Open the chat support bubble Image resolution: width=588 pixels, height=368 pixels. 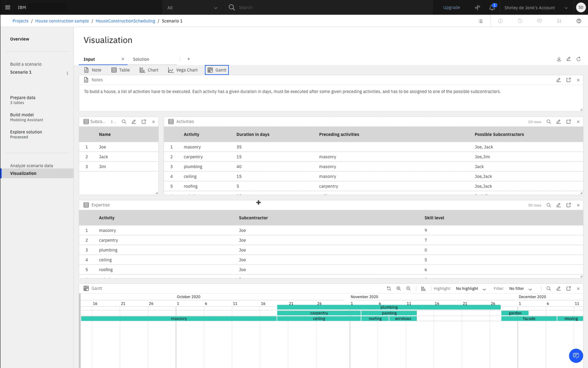click(576, 355)
